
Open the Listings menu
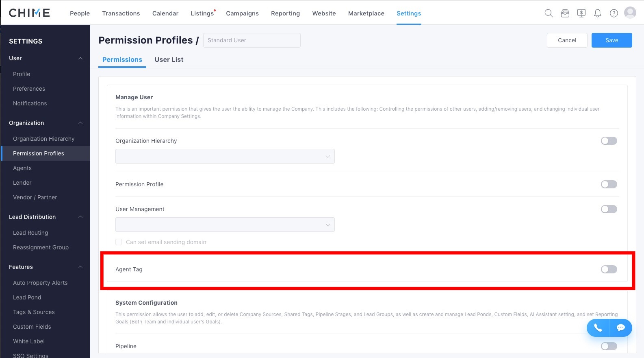click(x=202, y=13)
